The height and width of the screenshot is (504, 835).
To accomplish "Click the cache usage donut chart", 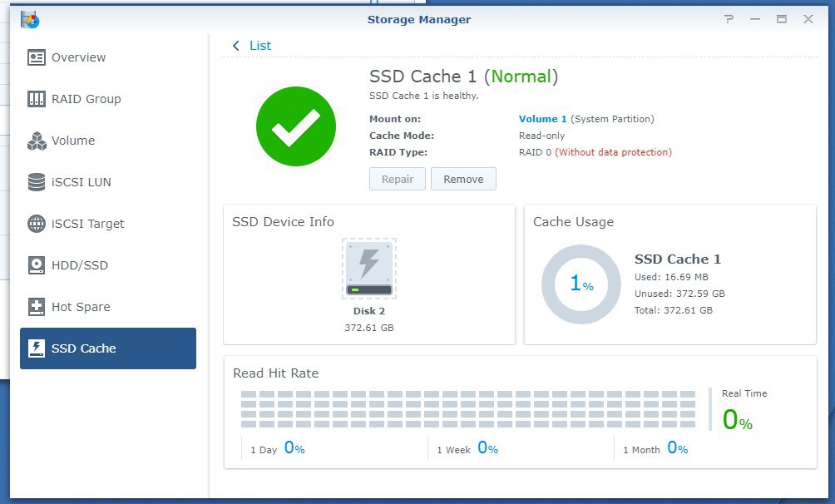I will pyautogui.click(x=581, y=284).
